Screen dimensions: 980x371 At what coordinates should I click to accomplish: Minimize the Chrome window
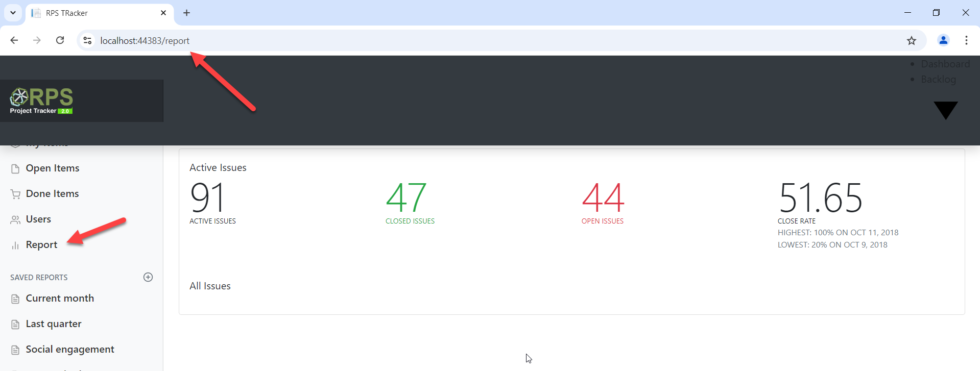coord(907,13)
